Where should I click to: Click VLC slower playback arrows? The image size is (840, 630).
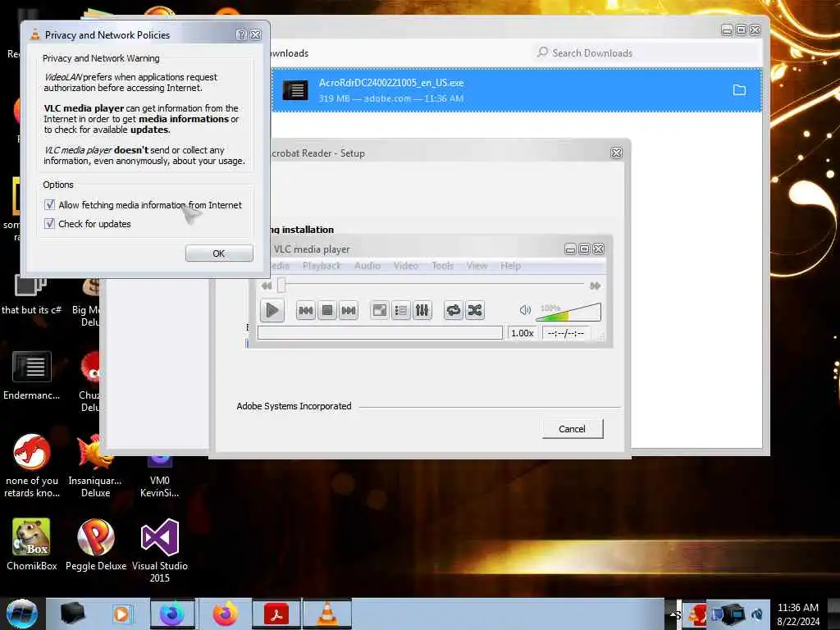coord(267,286)
